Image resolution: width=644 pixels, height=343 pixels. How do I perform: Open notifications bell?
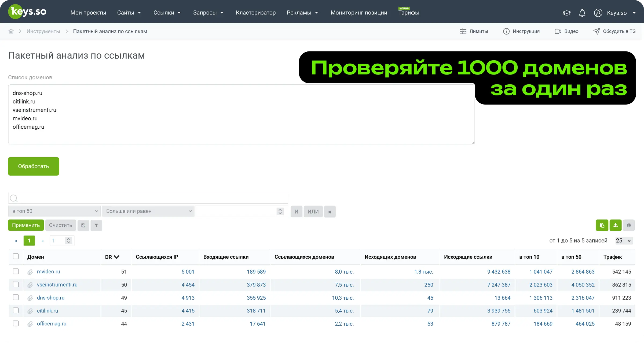click(582, 13)
